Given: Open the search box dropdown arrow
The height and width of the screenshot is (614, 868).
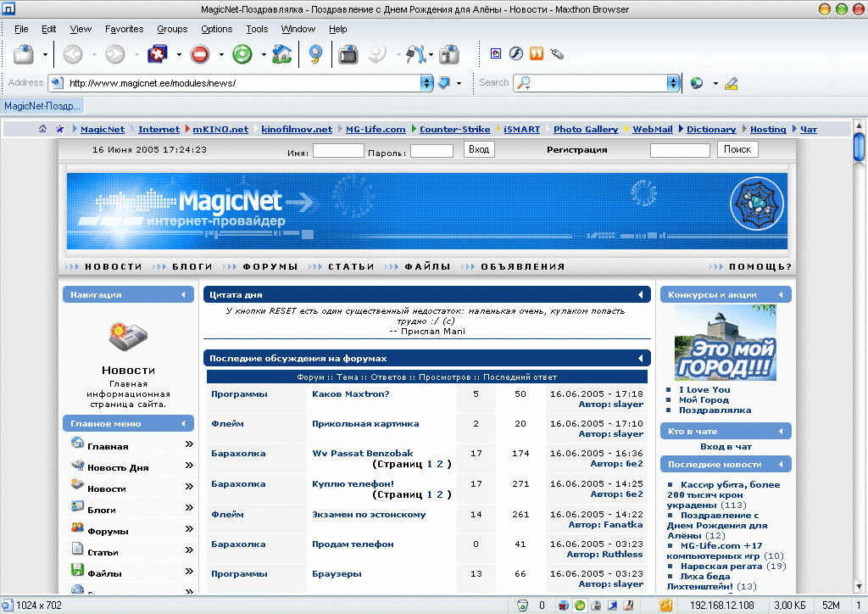Looking at the screenshot, I should [673, 83].
